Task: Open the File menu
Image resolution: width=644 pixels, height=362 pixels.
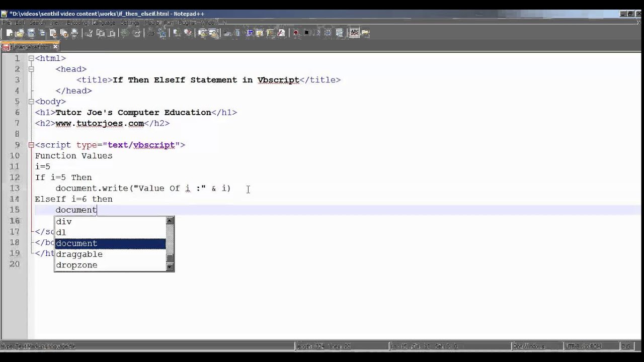Action: (6, 23)
